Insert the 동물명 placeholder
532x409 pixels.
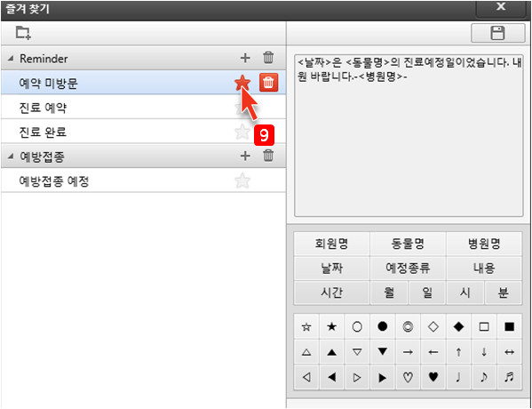tap(408, 244)
